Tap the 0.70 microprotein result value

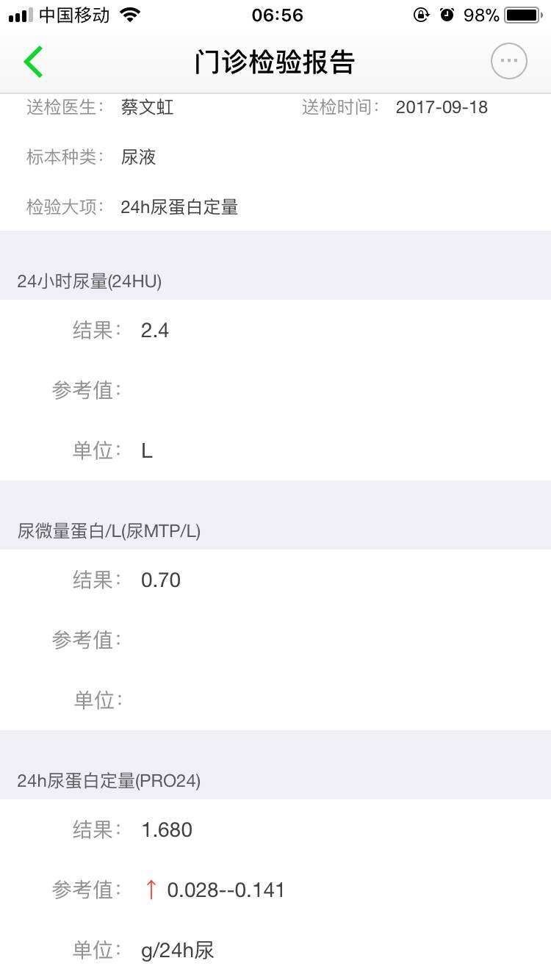click(161, 580)
